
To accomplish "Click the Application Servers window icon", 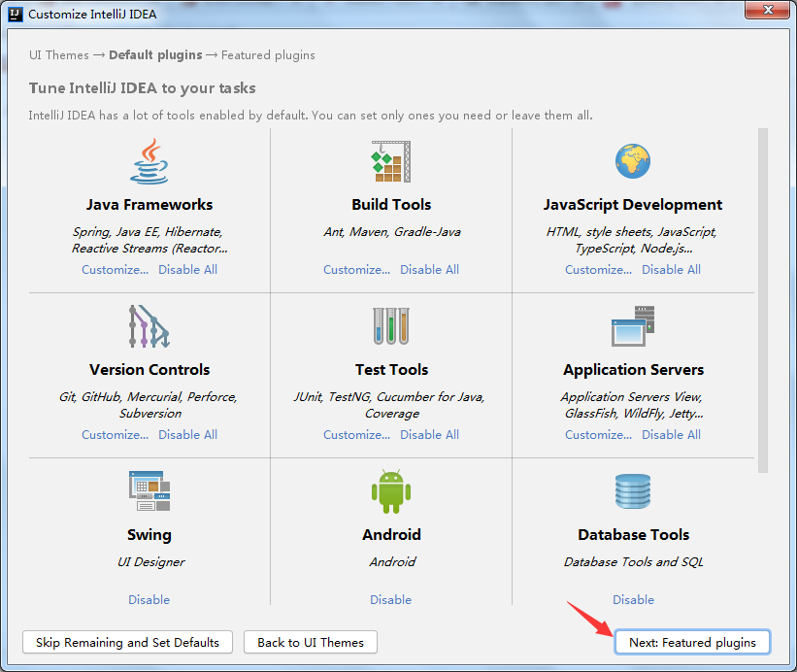I will 633,326.
